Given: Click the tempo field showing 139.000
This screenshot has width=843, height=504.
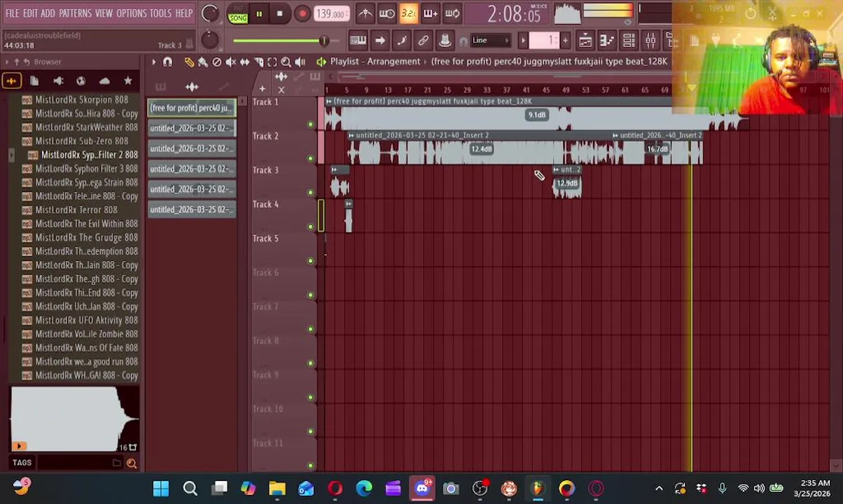Looking at the screenshot, I should [330, 13].
